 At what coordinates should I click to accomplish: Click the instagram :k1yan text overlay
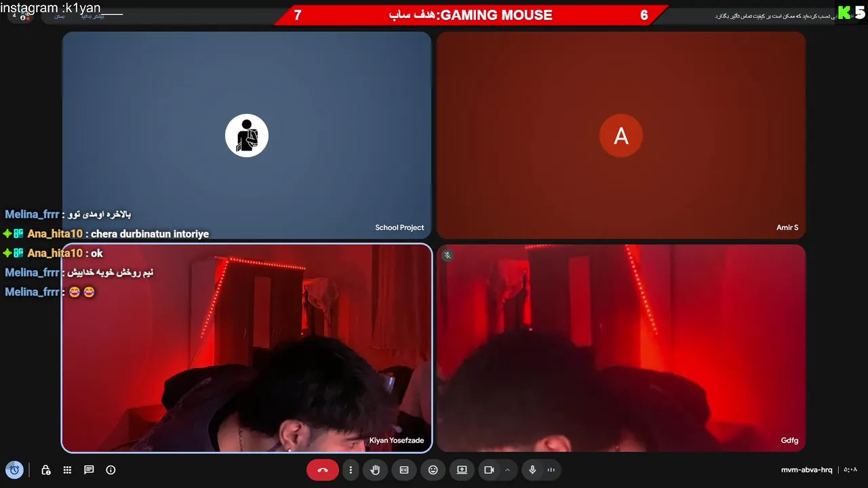click(51, 8)
